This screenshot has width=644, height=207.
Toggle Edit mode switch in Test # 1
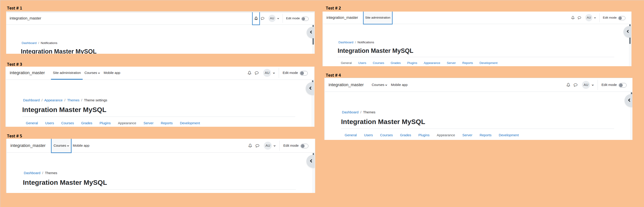(x=305, y=19)
